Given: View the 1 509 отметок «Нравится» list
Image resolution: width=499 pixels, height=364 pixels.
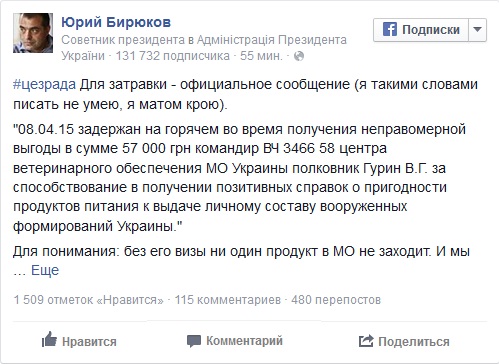Looking at the screenshot, I should point(89,300).
